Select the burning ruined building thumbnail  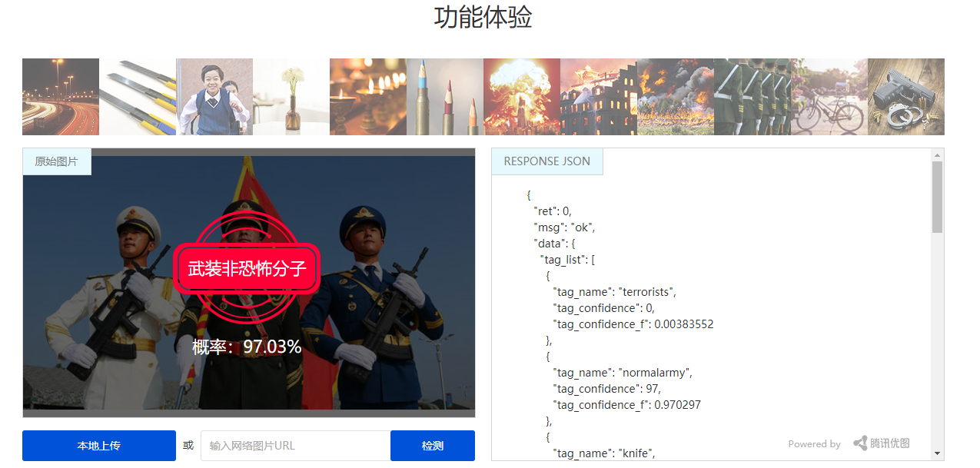[x=599, y=97]
